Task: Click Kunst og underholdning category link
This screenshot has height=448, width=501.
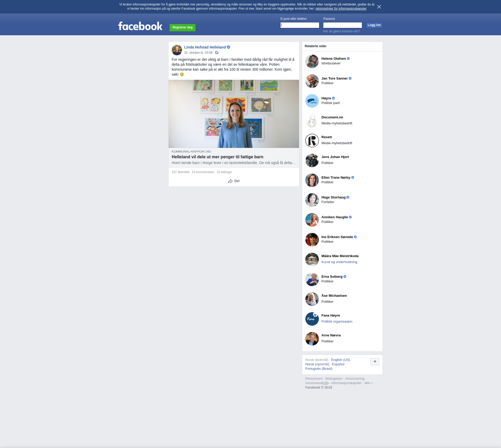Action: pos(339,262)
